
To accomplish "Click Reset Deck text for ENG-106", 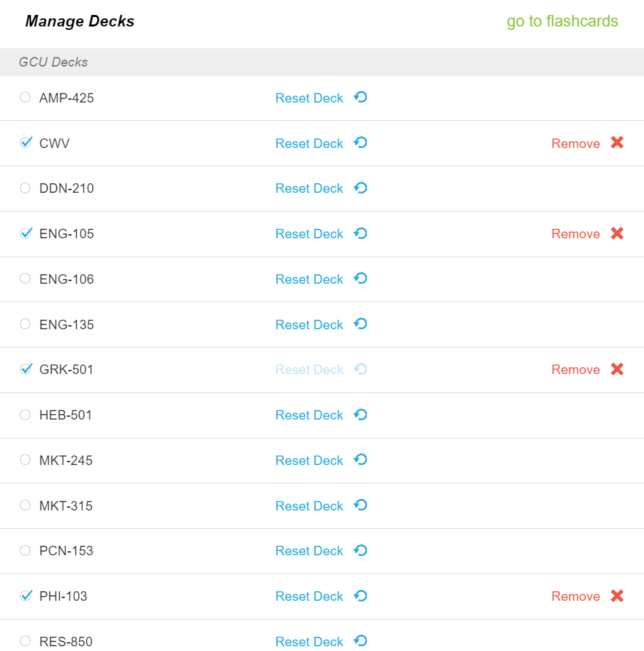I will click(309, 279).
